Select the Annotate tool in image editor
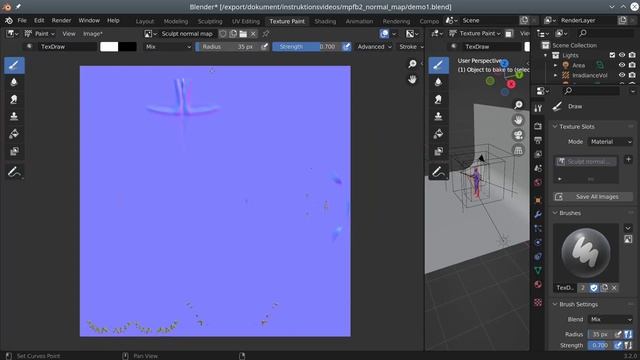Viewport: 640px width, 360px height. 14,172
